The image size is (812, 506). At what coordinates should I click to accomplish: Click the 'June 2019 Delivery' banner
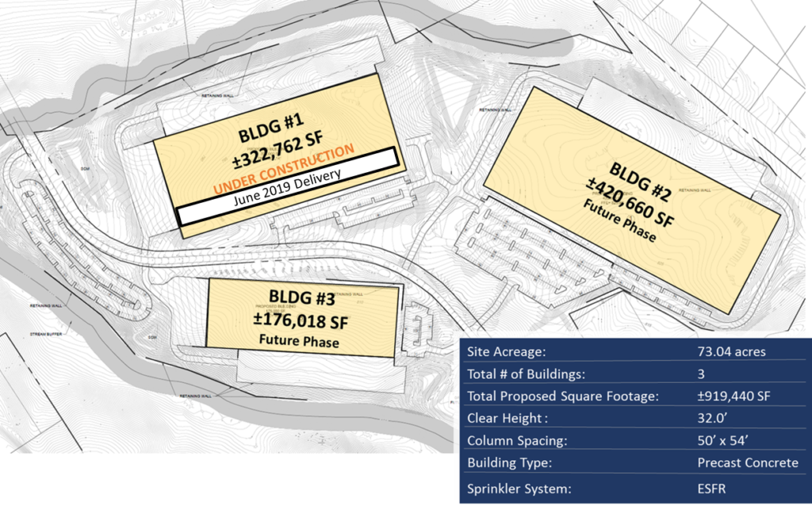(x=287, y=186)
